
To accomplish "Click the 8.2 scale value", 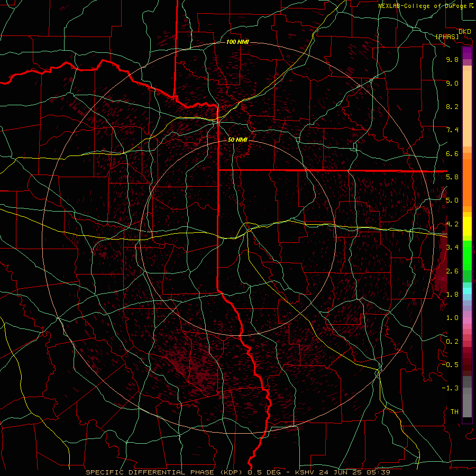I will click(452, 106).
